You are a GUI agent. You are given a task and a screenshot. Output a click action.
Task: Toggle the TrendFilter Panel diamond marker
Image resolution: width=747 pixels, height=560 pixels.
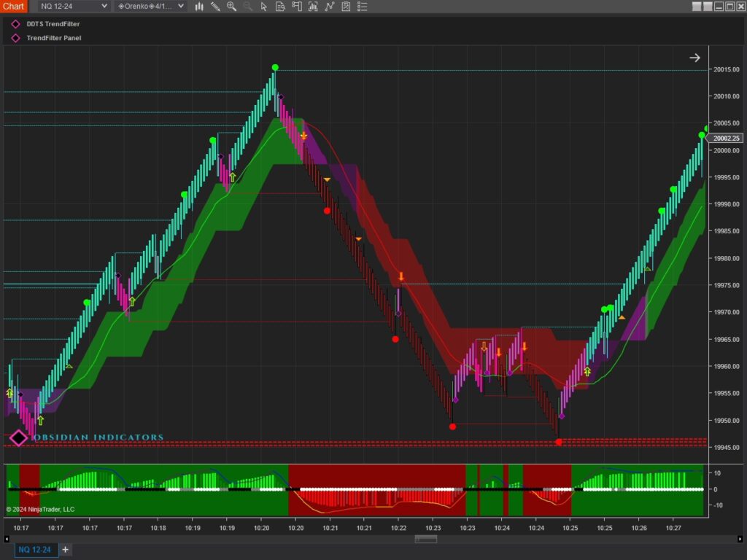15,38
